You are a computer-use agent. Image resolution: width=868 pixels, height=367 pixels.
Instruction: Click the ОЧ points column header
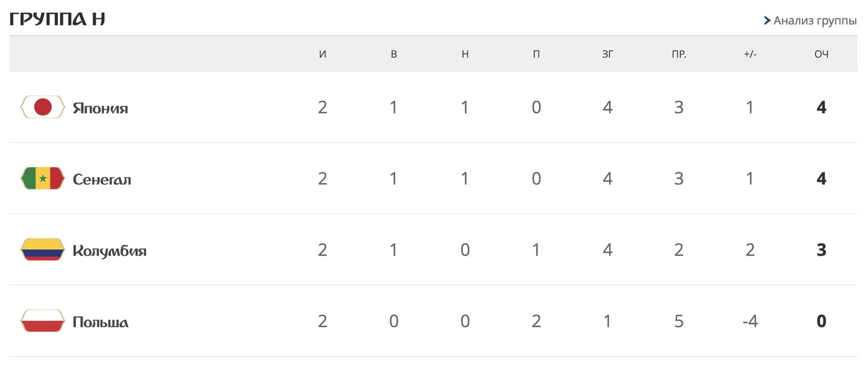[x=822, y=54]
